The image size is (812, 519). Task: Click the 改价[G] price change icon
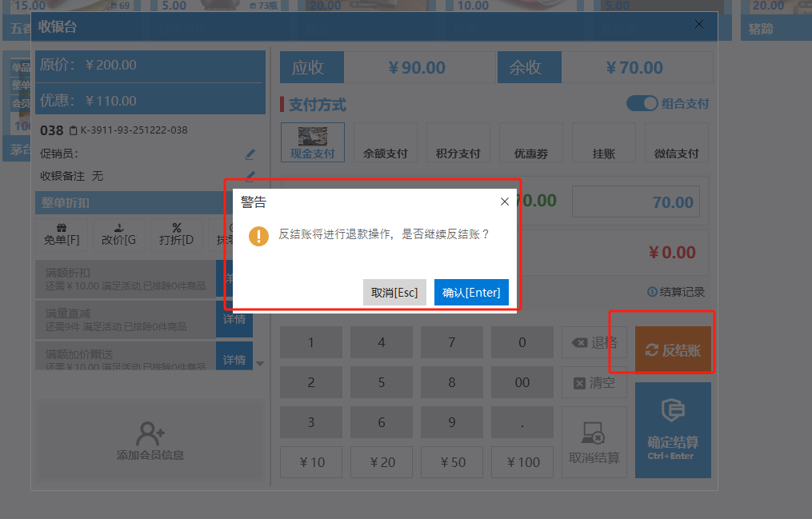[x=118, y=229]
